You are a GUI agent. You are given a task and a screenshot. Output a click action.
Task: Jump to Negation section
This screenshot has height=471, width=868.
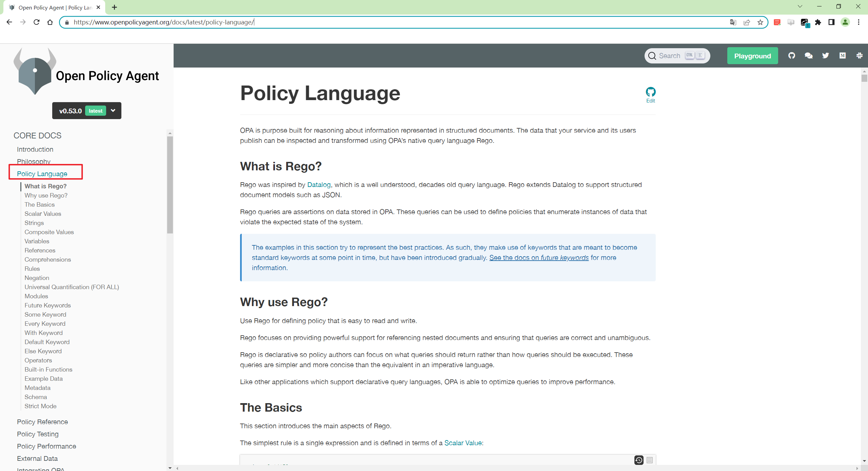[x=37, y=278]
